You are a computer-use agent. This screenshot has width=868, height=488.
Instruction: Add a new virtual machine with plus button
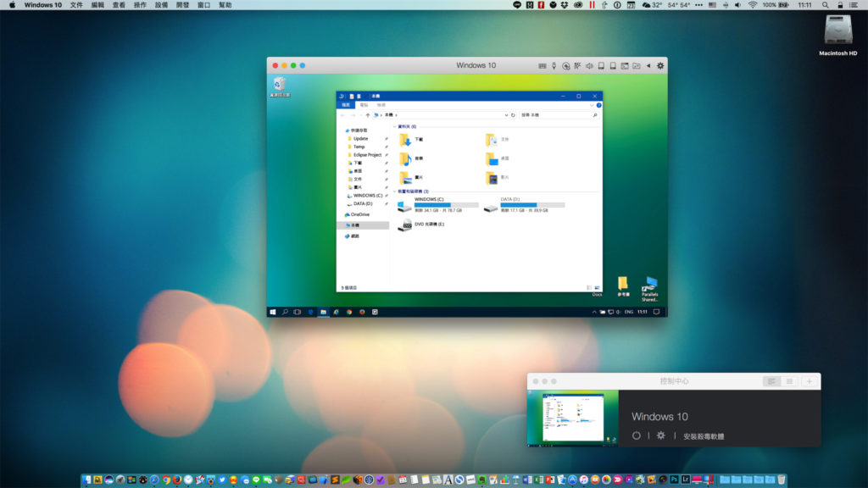[x=810, y=381]
